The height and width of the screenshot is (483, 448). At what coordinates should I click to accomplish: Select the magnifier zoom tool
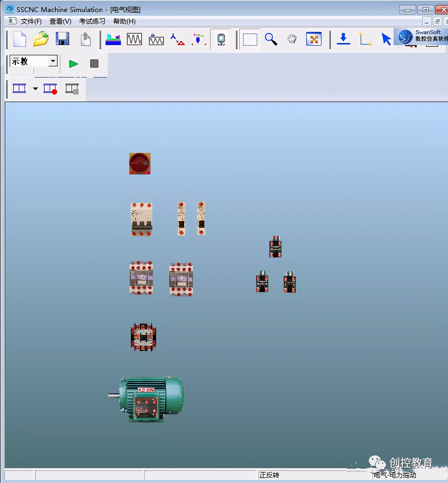(x=271, y=39)
